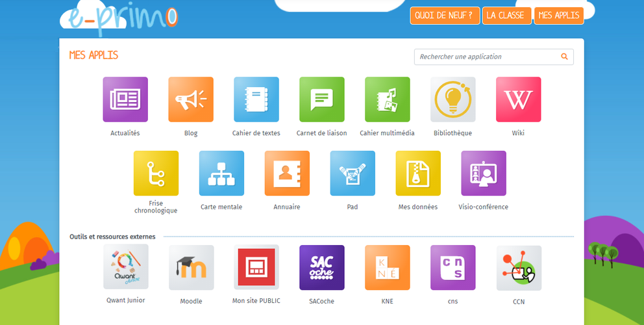Launch the Moodle icon

tap(192, 268)
